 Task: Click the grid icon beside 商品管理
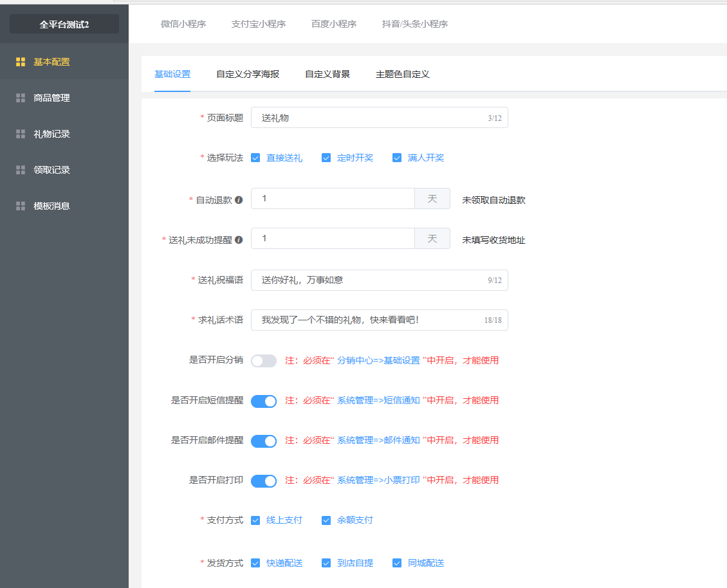pos(21,98)
